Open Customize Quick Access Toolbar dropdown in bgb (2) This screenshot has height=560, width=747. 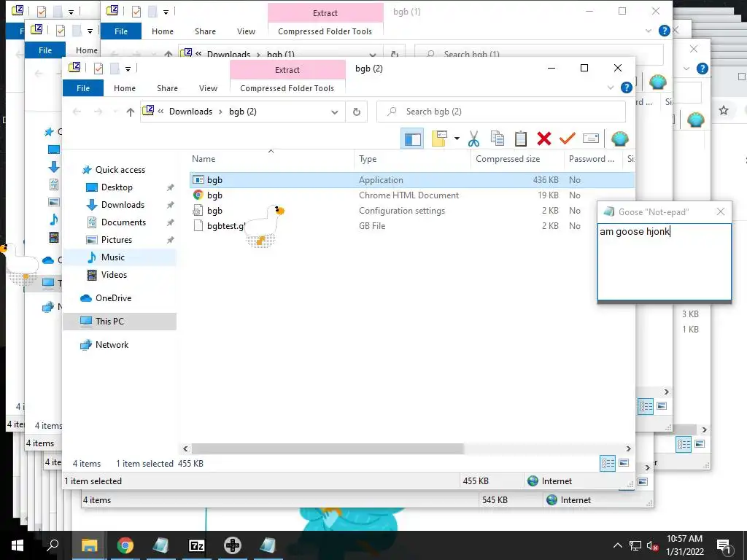click(x=128, y=69)
